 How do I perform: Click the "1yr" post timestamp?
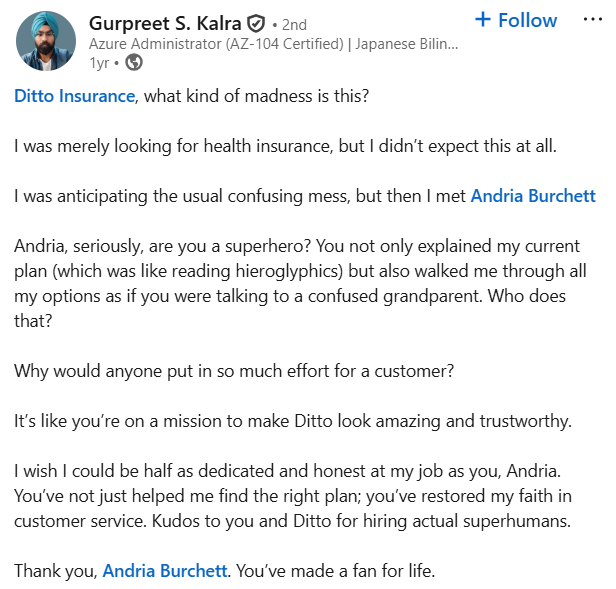(x=100, y=62)
